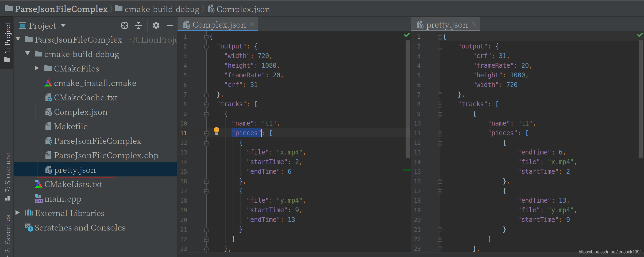Open the Project view dropdown

(x=63, y=25)
